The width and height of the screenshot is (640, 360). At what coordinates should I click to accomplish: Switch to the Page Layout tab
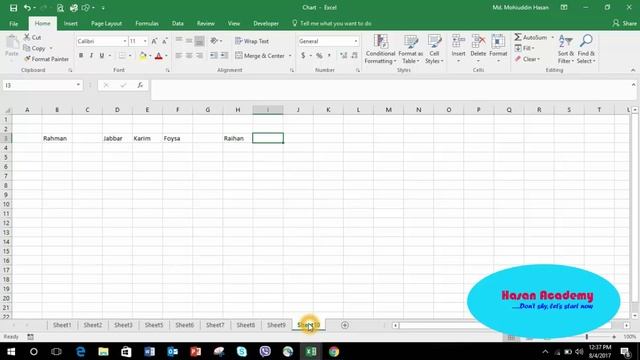[x=107, y=24]
